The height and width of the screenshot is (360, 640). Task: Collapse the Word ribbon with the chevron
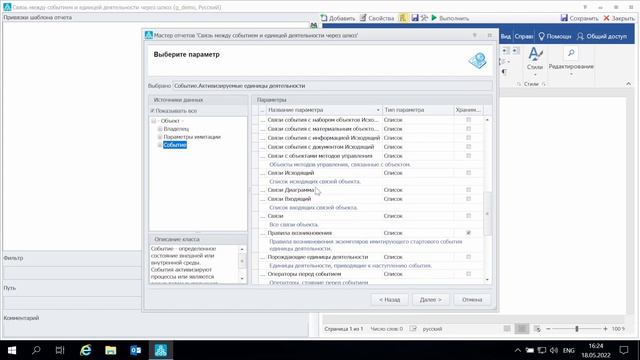pos(629,84)
